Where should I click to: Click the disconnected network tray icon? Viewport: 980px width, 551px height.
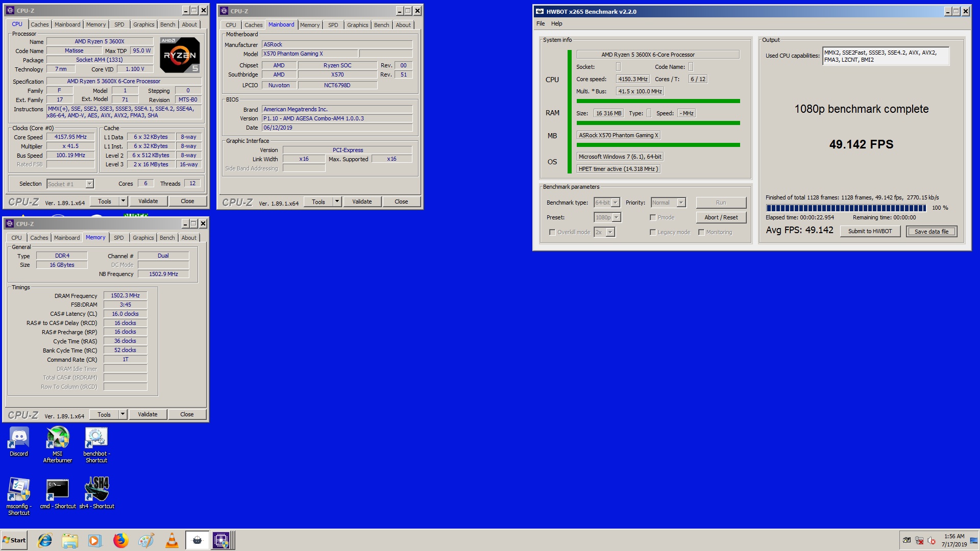pos(919,540)
